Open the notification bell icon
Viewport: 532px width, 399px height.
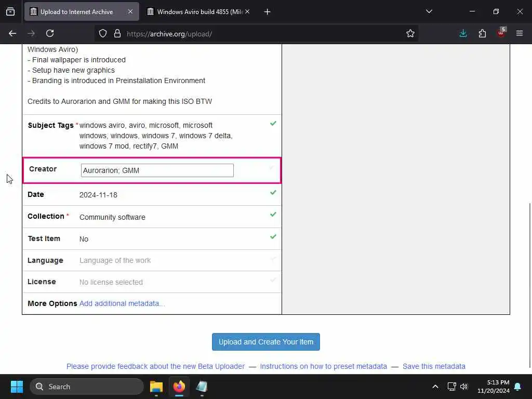pos(518,387)
